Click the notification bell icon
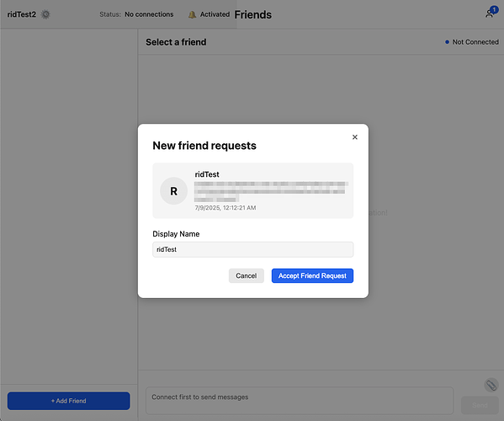Image resolution: width=504 pixels, height=421 pixels. click(x=192, y=14)
